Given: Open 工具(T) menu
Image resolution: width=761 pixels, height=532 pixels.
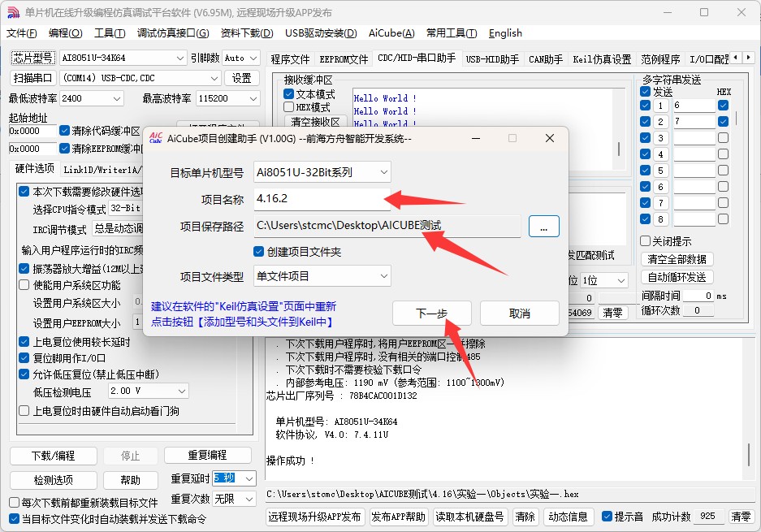Looking at the screenshot, I should coord(110,33).
